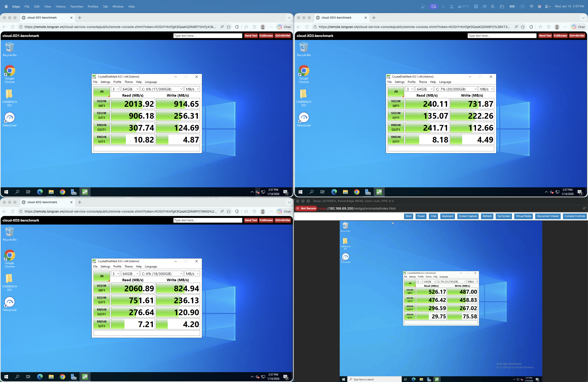The image size is (588, 382).
Task: Click the Windows Search icon on cloud-XD1 taskbar
Action: point(17,192)
